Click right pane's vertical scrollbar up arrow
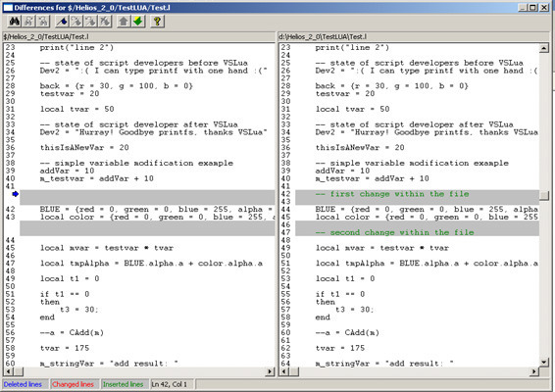Image resolution: width=555 pixels, height=392 pixels. coord(544,48)
